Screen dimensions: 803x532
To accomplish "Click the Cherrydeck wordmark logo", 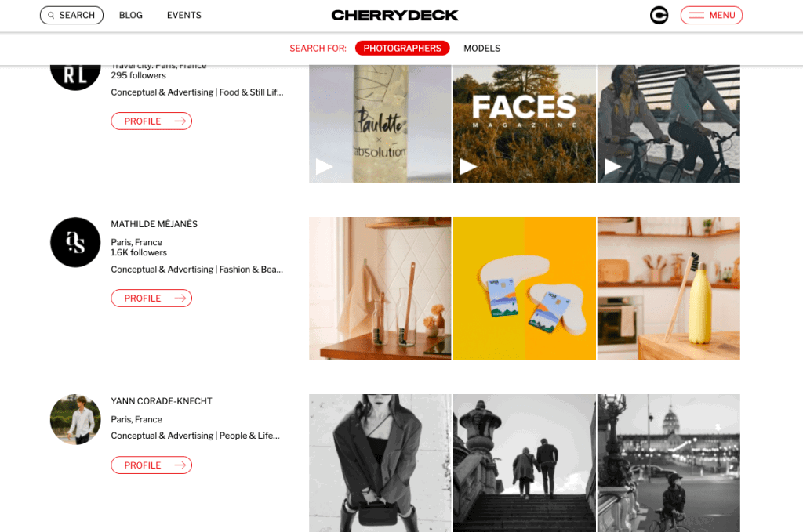I will 395,16.
